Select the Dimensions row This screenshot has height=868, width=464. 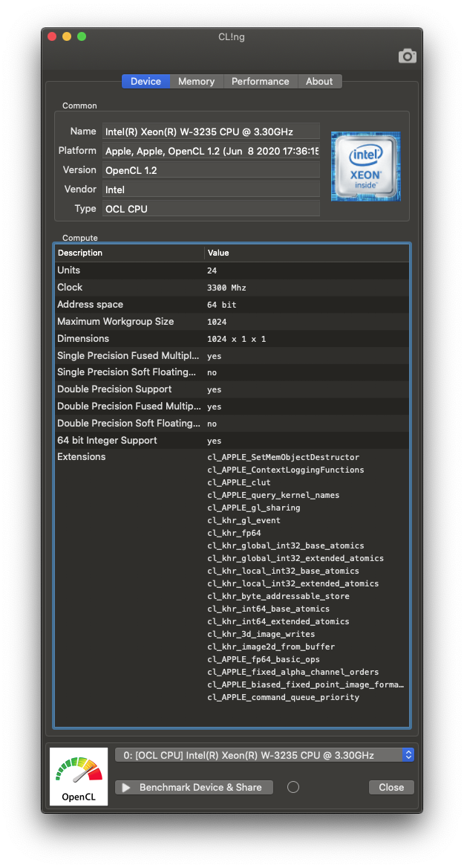pyautogui.click(x=232, y=338)
